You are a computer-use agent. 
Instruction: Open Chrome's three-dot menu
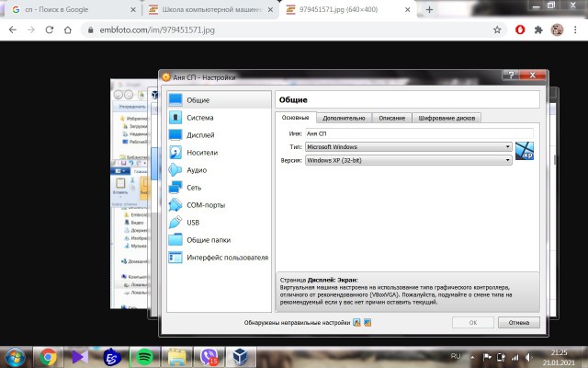click(575, 30)
